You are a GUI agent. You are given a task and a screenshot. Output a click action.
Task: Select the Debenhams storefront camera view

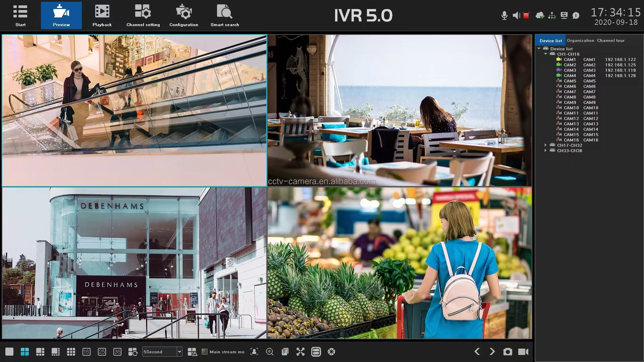tap(134, 263)
